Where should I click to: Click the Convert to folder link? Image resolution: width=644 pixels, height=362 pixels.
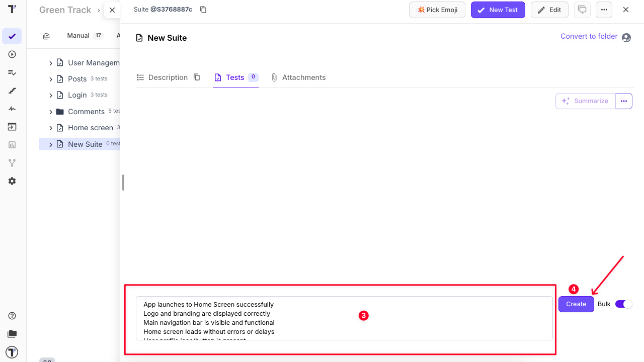589,36
